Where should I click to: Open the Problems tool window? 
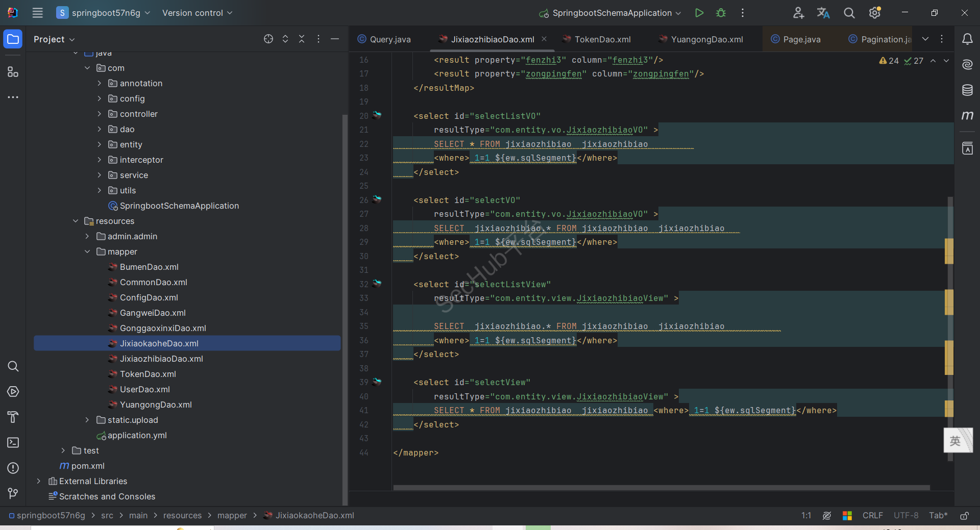13,468
